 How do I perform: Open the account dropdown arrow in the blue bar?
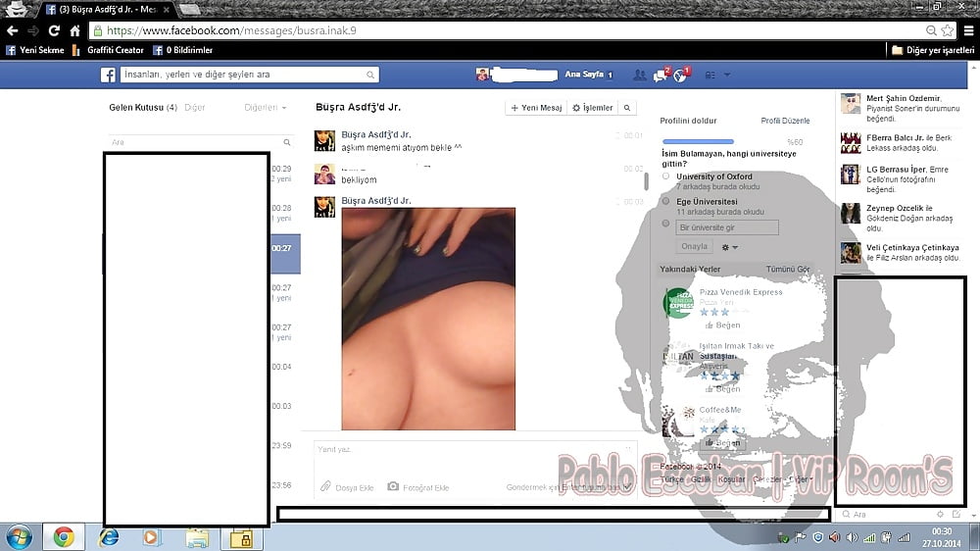tap(727, 75)
